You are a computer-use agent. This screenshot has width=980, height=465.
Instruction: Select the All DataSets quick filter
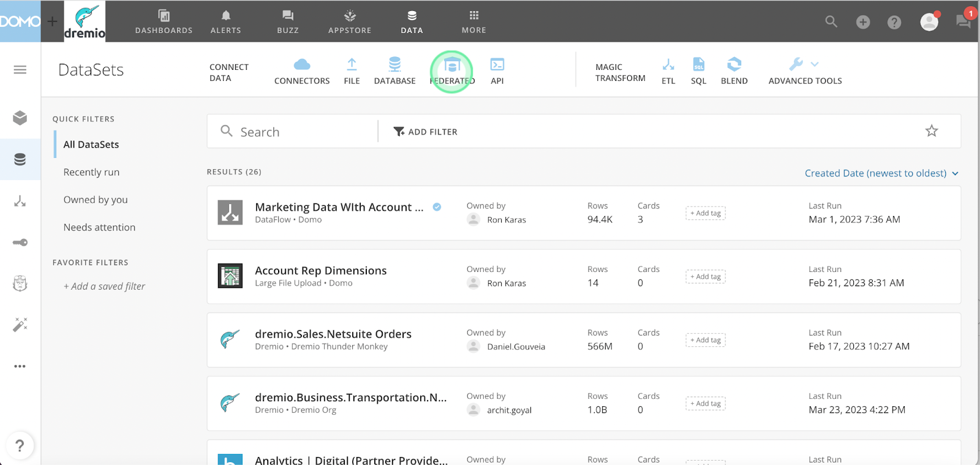click(91, 145)
